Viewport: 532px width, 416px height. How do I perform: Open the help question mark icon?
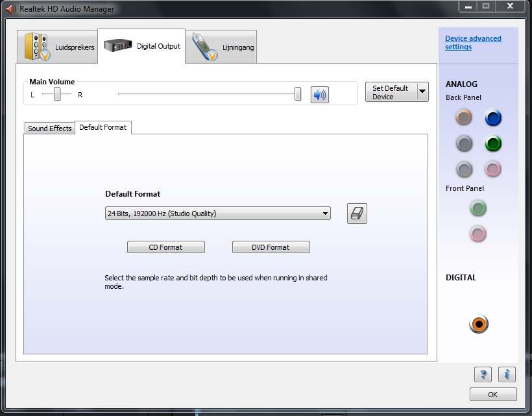(483, 374)
